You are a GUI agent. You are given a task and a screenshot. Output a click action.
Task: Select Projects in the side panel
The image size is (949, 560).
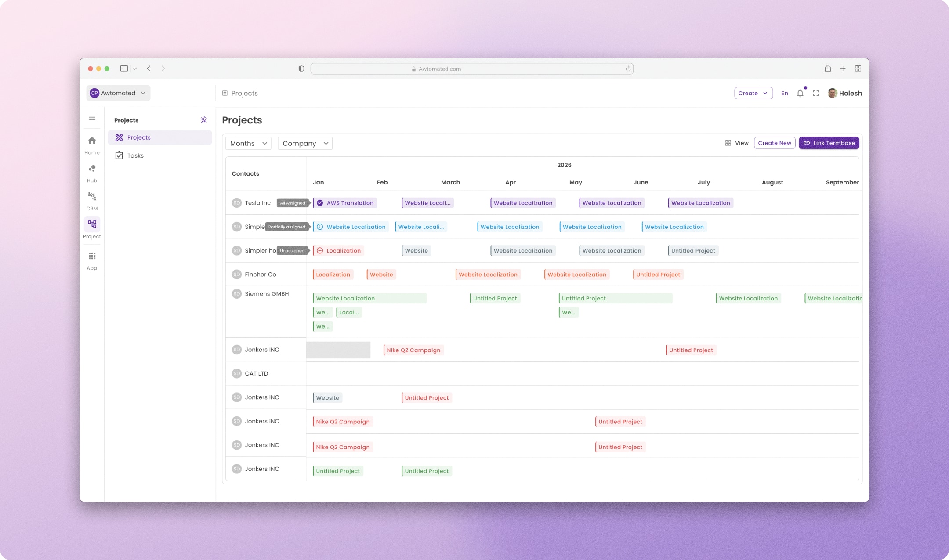(x=160, y=137)
